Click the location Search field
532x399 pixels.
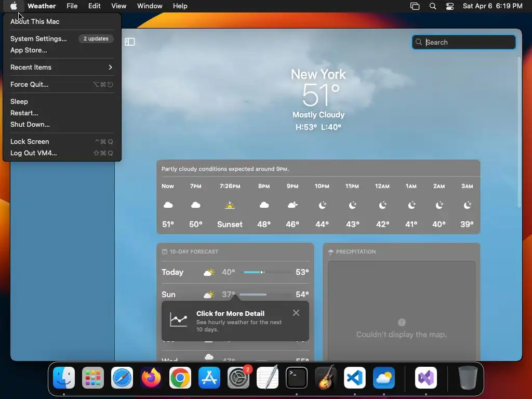464,42
